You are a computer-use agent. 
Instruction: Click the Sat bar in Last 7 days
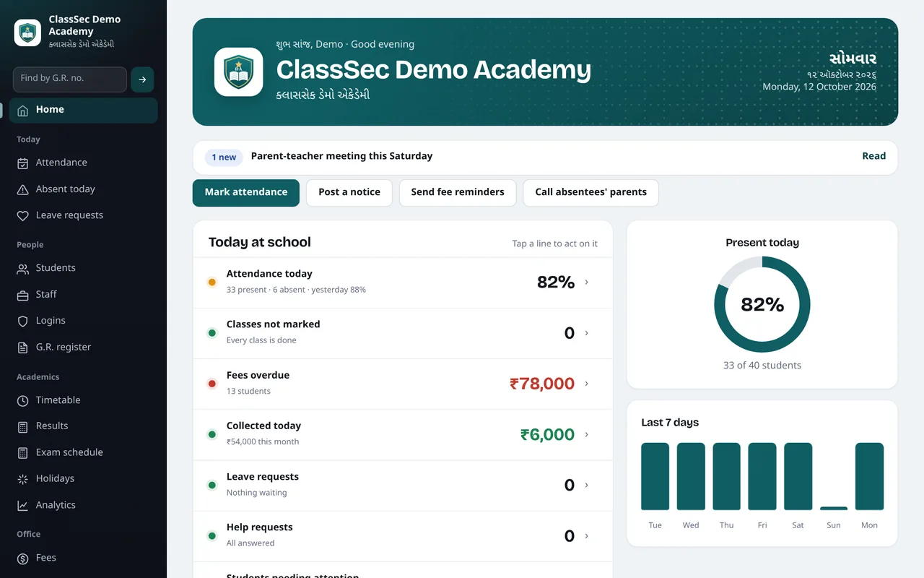(x=798, y=477)
